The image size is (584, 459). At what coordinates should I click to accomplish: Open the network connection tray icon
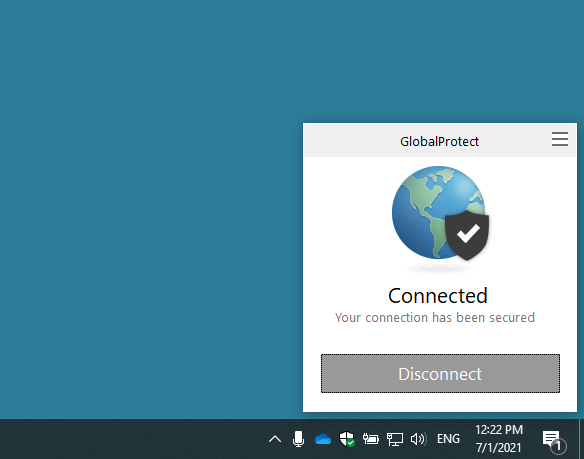tap(395, 439)
